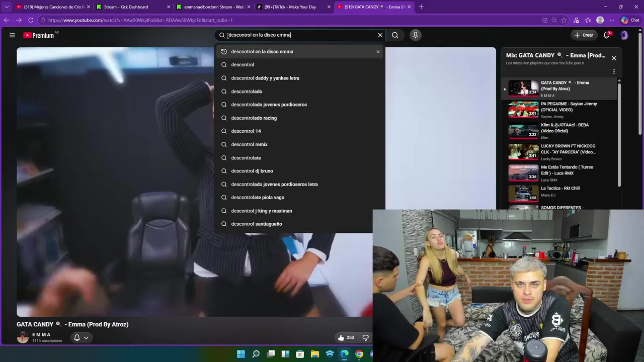Viewport: 644px width, 362px height.
Task: Reload the page with refresh button
Action: (31, 20)
